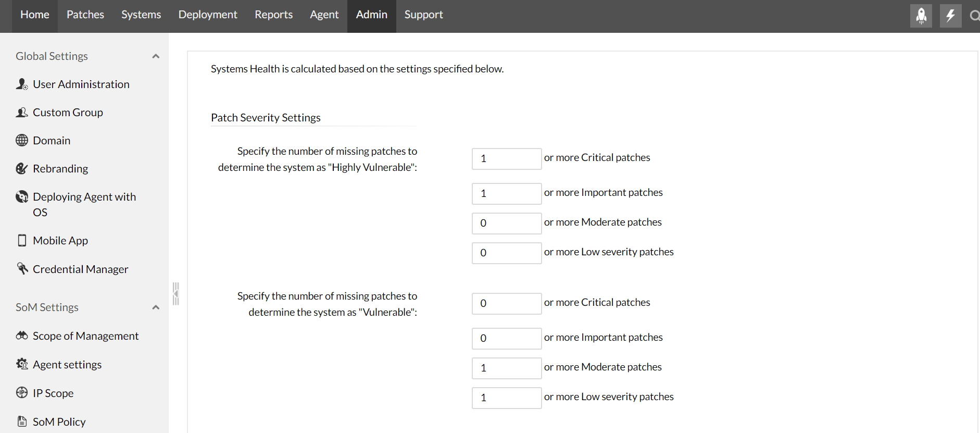
Task: Go to Agent settings page
Action: coord(67,365)
